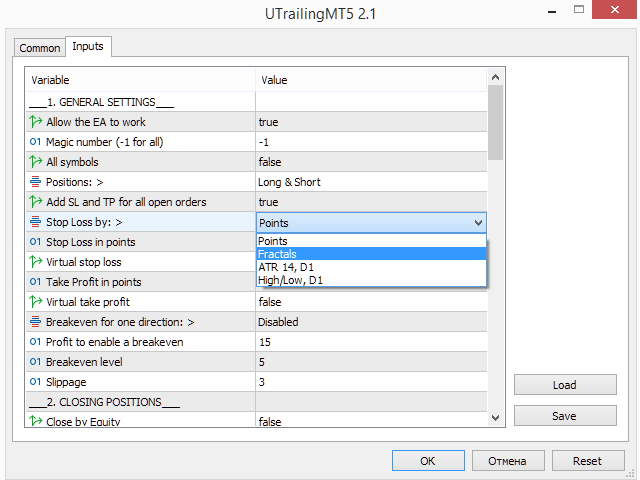Click the boolean icon beside Allow the EA to work
640x480 pixels.
click(36, 122)
